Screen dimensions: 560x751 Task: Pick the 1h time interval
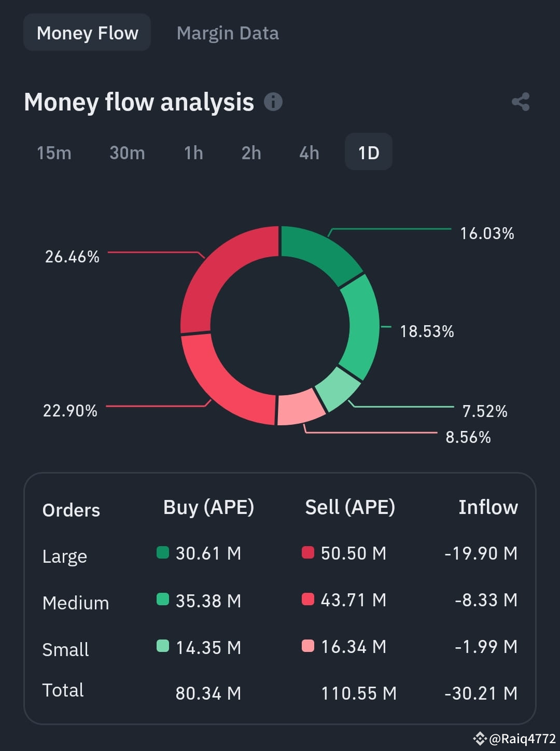point(193,152)
